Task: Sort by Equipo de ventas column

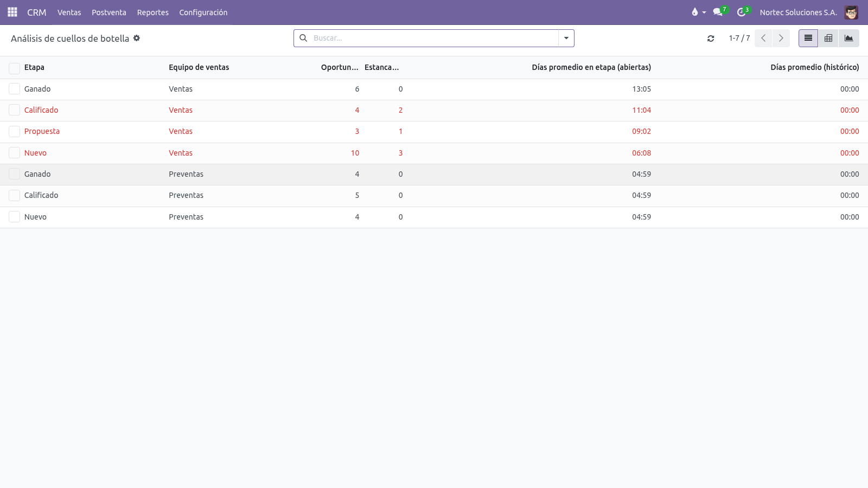Action: [199, 67]
